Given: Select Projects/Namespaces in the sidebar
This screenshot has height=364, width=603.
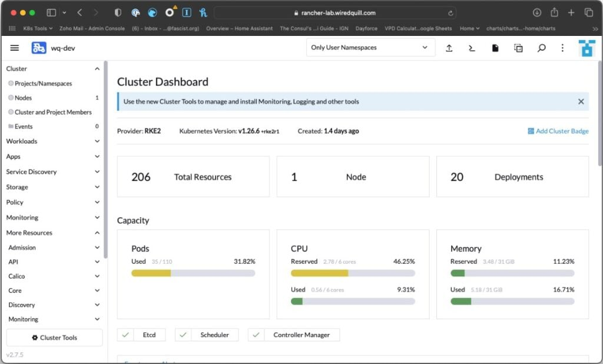Looking at the screenshot, I should click(43, 84).
